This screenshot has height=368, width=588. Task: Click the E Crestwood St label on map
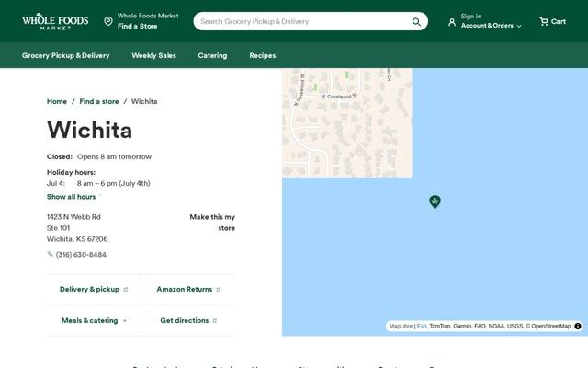[340, 97]
